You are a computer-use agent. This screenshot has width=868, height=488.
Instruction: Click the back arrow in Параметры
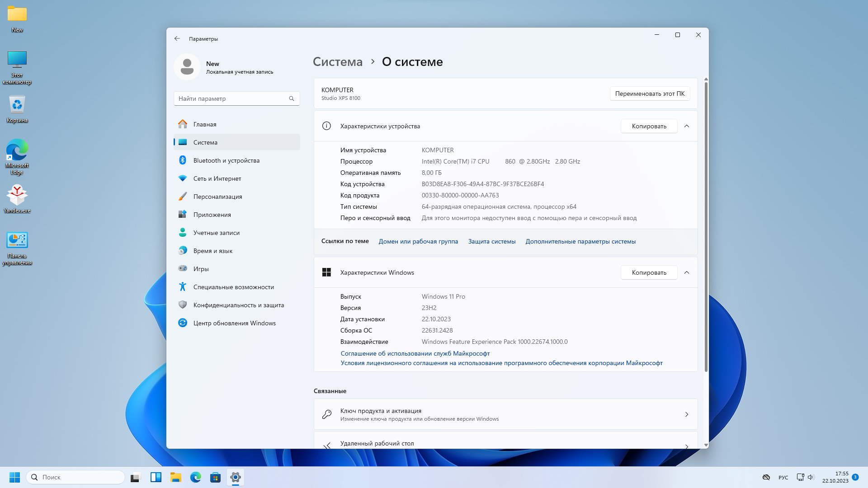click(x=177, y=39)
